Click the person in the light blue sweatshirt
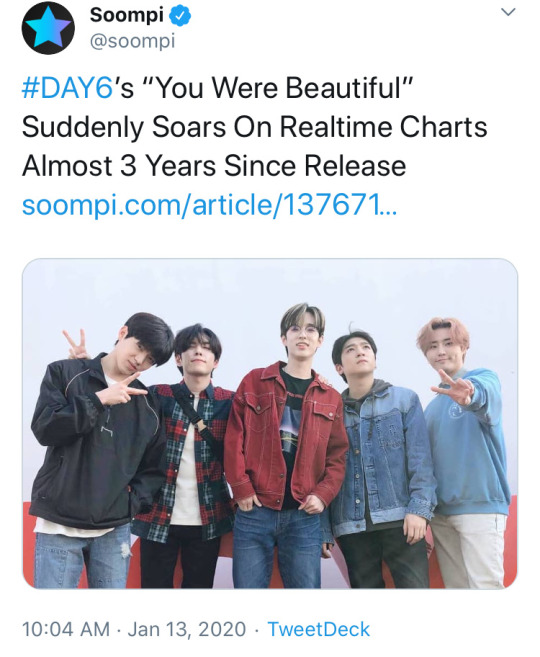This screenshot has height=657, width=540. click(x=467, y=444)
